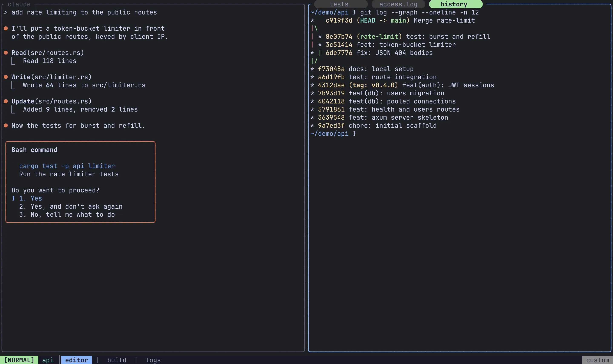Click the HEAD -> main ref label
Image resolution: width=613 pixels, height=364 pixels.
click(383, 20)
